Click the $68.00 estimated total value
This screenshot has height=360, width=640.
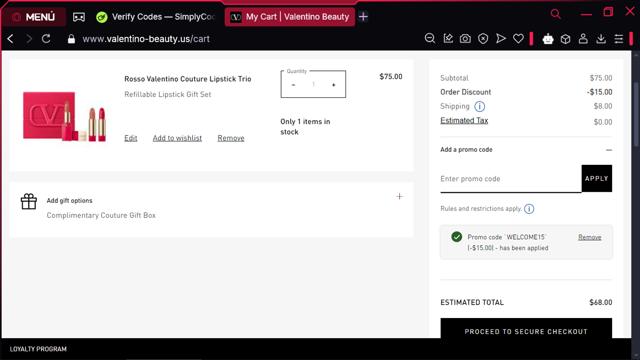click(x=600, y=302)
